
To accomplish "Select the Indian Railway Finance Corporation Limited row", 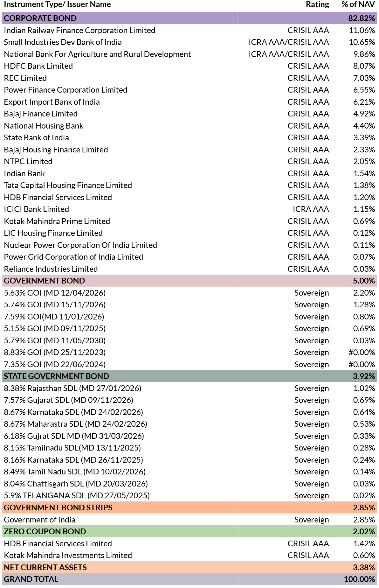I will click(79, 30).
